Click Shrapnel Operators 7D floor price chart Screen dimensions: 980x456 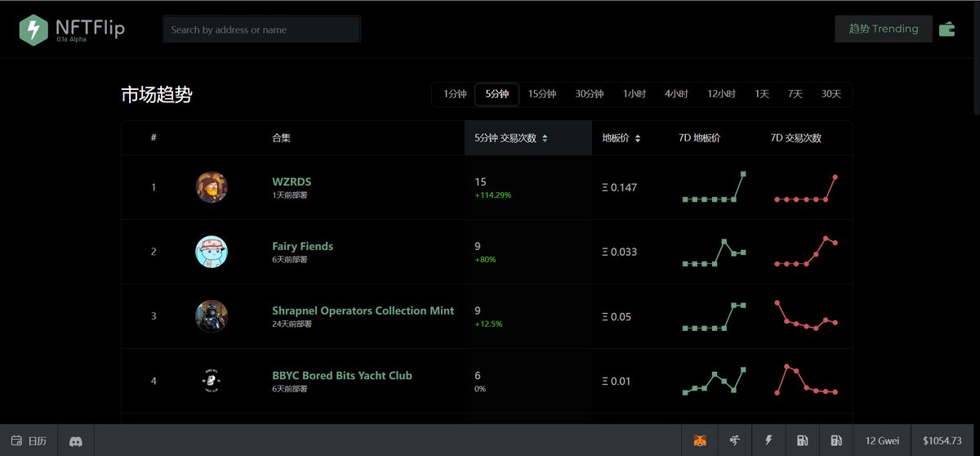tap(714, 316)
